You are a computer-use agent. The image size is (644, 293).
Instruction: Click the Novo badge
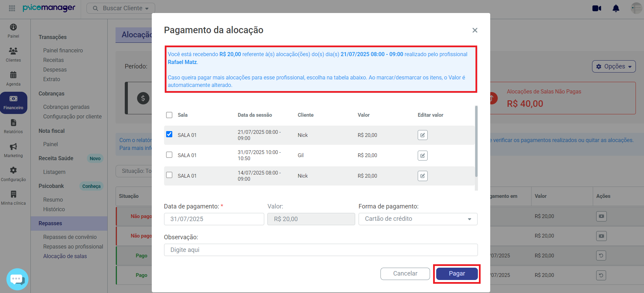95,158
